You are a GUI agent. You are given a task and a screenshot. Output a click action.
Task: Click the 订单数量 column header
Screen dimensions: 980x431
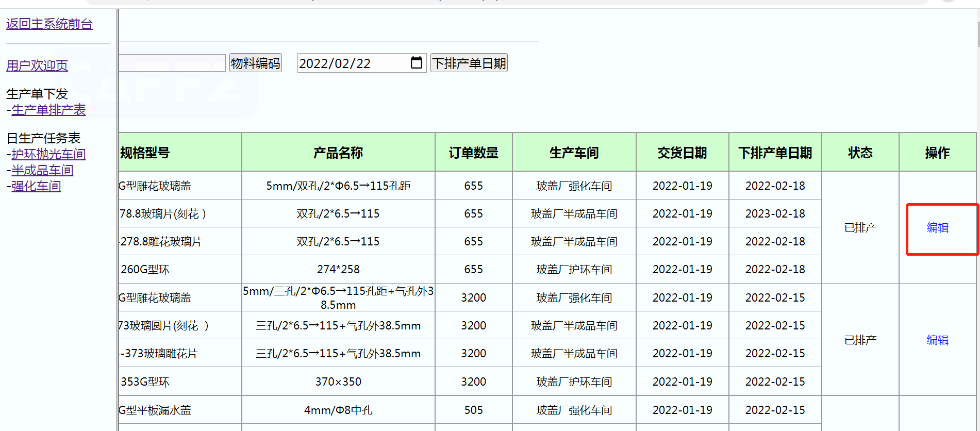(x=473, y=153)
